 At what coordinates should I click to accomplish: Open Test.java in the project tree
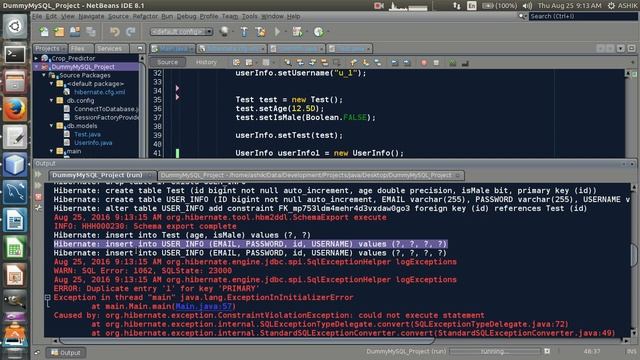click(x=87, y=134)
